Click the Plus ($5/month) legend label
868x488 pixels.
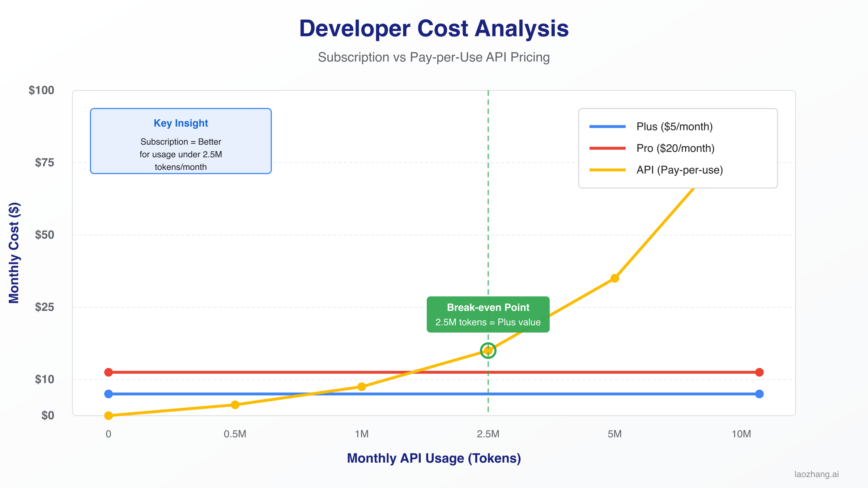tap(674, 127)
